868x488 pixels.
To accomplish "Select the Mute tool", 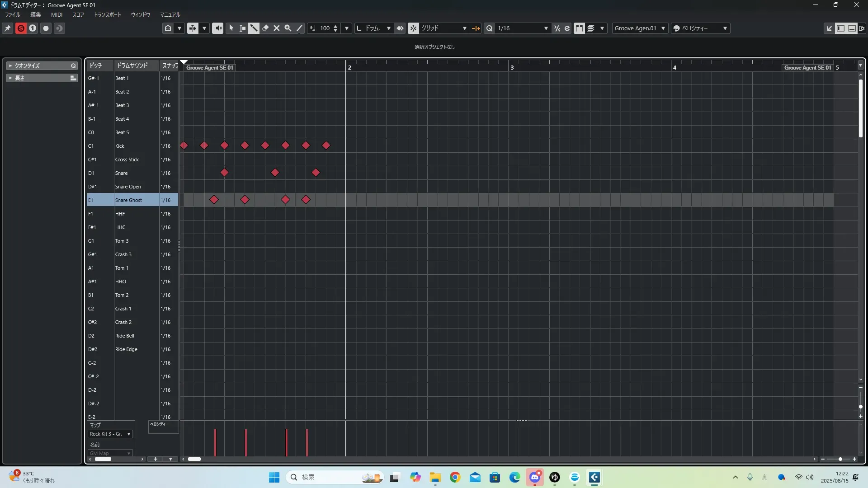I will (277, 28).
